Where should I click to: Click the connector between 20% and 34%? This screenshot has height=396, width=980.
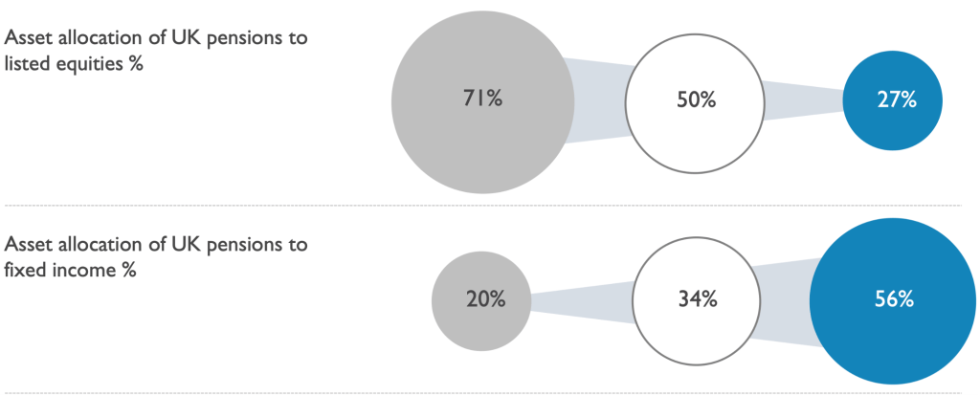tap(582, 301)
